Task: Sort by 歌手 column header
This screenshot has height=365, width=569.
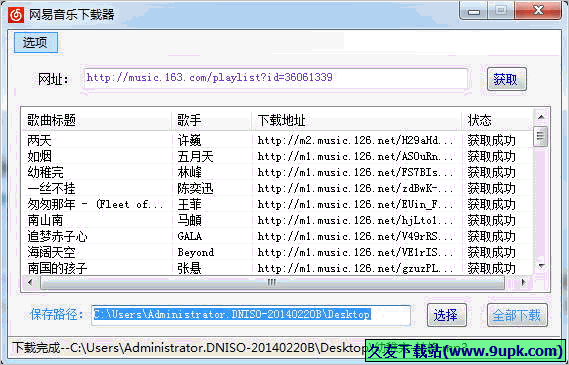Action: click(x=212, y=120)
